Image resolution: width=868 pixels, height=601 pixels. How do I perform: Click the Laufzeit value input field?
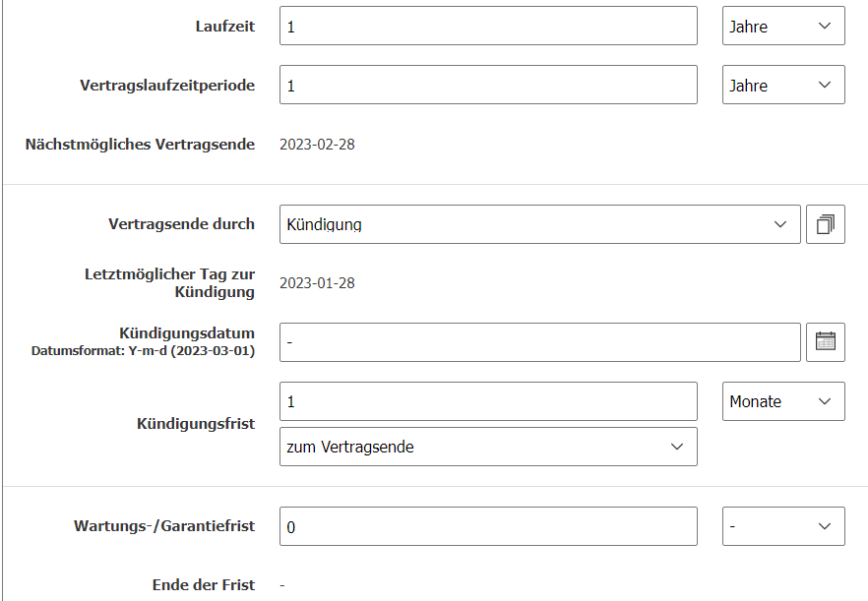coord(488,26)
